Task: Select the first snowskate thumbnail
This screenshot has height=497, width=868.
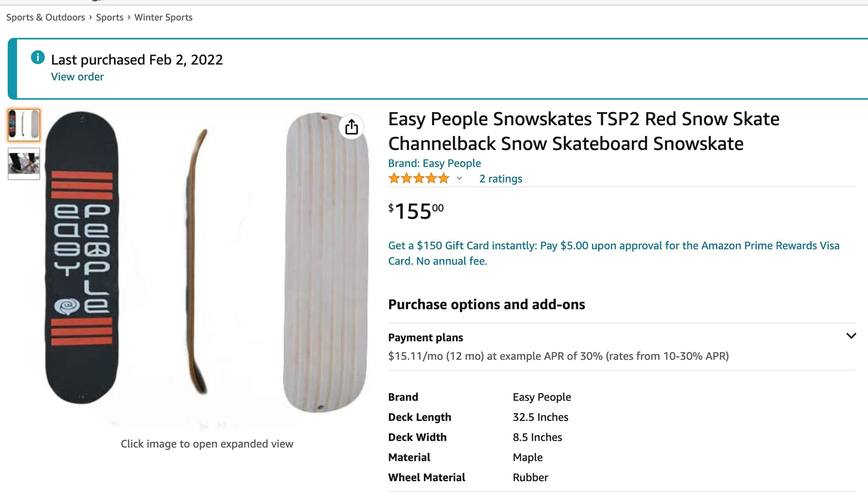Action: point(24,125)
